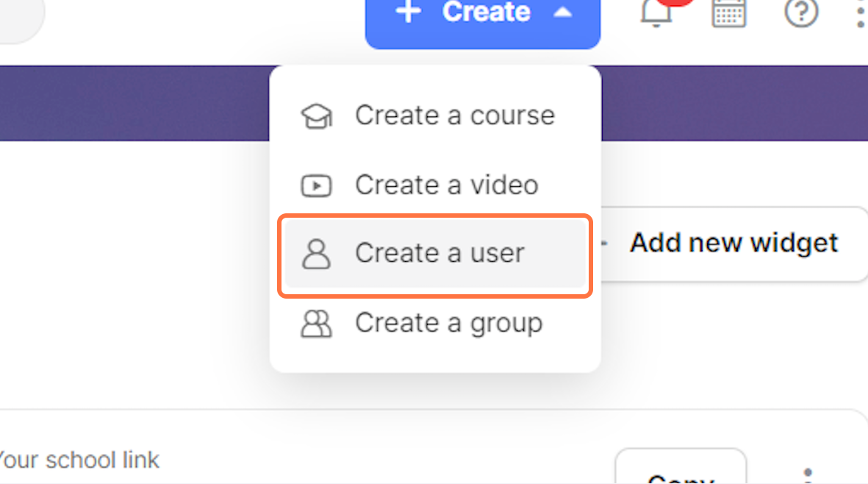
Task: Select 'Create a user' menu option
Action: coord(440,253)
